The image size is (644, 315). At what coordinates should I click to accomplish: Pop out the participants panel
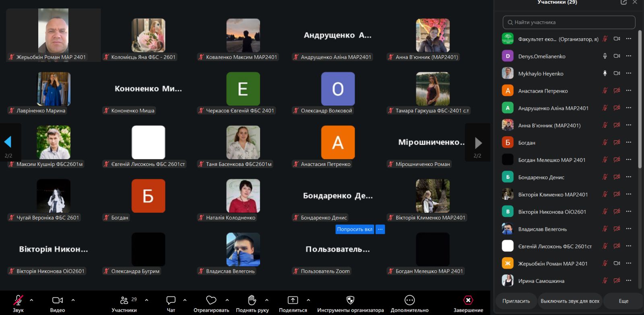tap(623, 2)
